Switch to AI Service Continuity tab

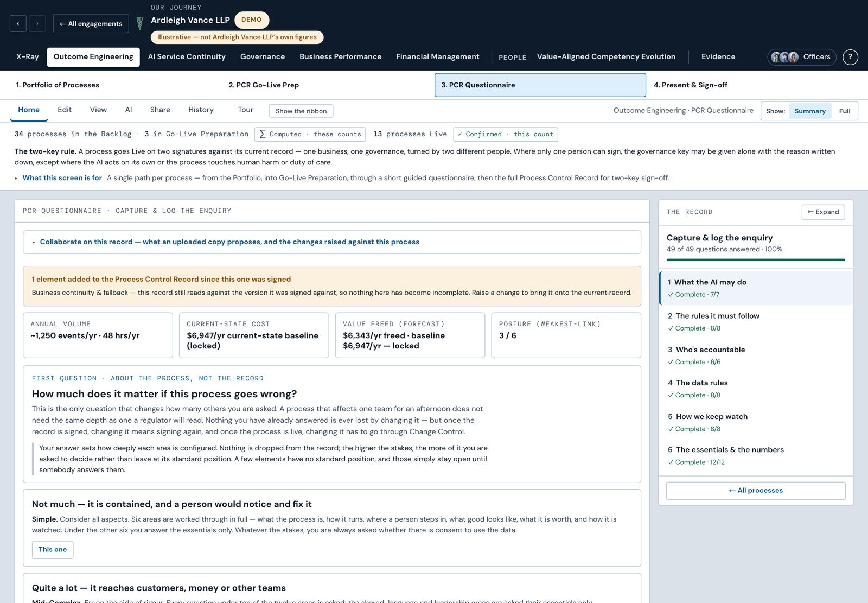coord(187,57)
